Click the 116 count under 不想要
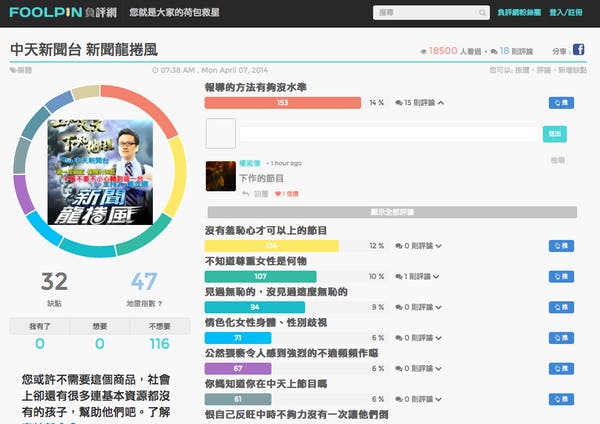The width and height of the screenshot is (600, 424). tap(160, 344)
